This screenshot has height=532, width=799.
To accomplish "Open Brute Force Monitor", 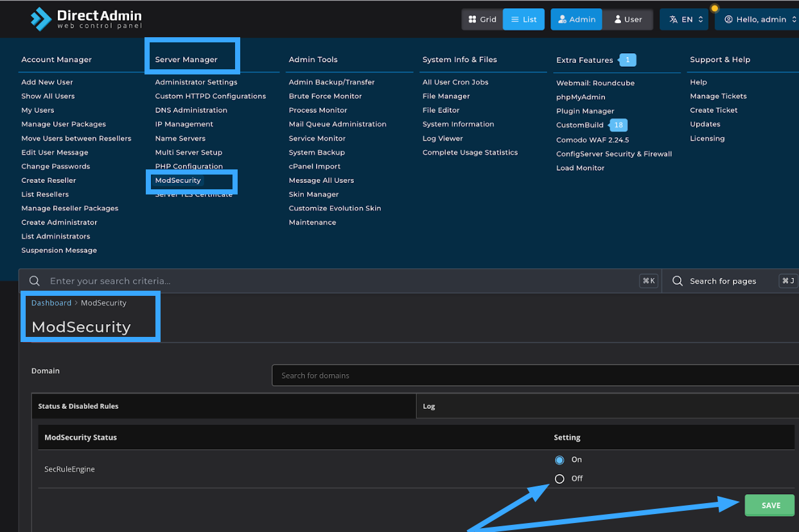I will coord(325,96).
